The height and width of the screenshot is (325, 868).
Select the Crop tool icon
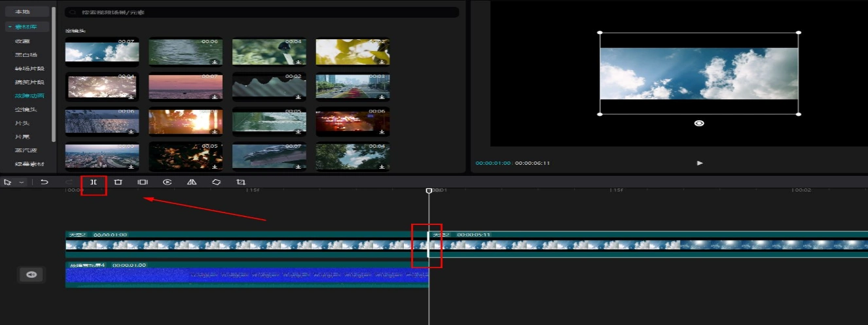241,182
